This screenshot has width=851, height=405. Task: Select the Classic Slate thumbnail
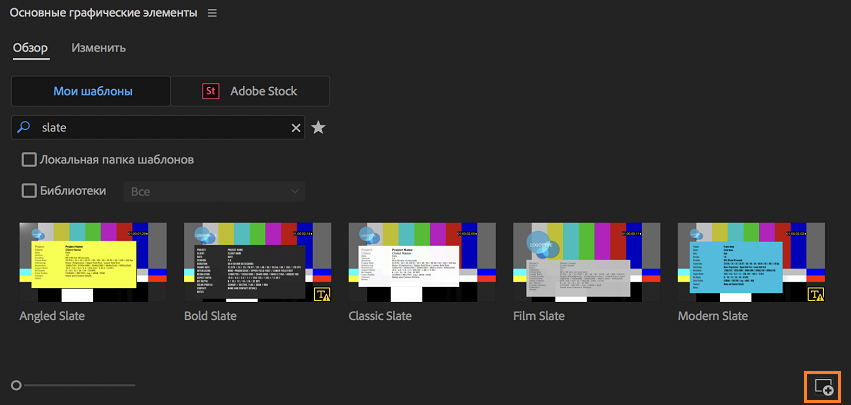coord(422,262)
